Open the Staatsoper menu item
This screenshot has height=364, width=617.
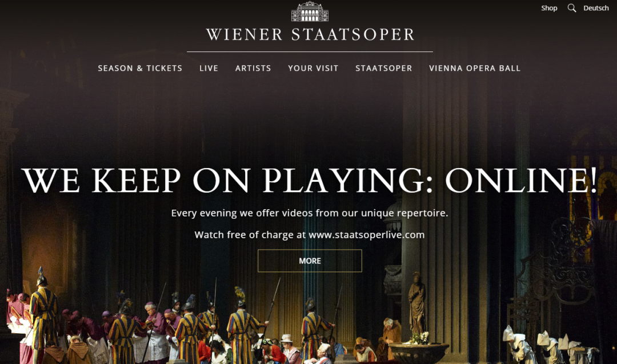(x=384, y=68)
